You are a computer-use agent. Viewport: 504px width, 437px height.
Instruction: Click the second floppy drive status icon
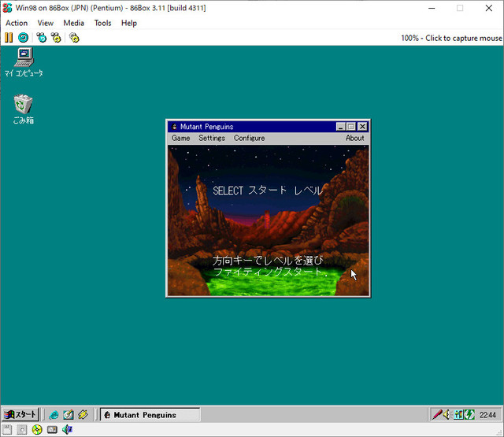22,430
